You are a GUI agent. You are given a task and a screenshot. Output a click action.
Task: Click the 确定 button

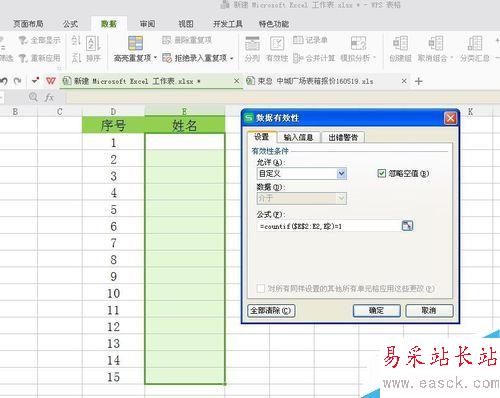click(377, 311)
